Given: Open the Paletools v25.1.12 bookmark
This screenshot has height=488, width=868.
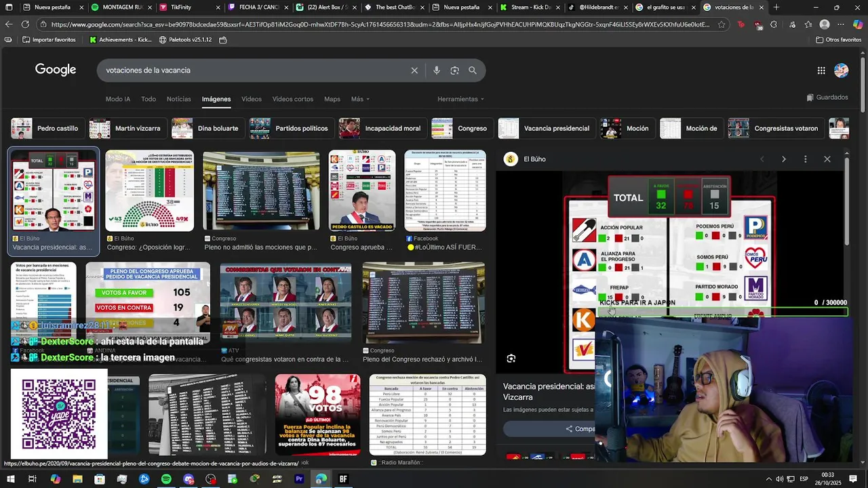Looking at the screenshot, I should point(185,40).
